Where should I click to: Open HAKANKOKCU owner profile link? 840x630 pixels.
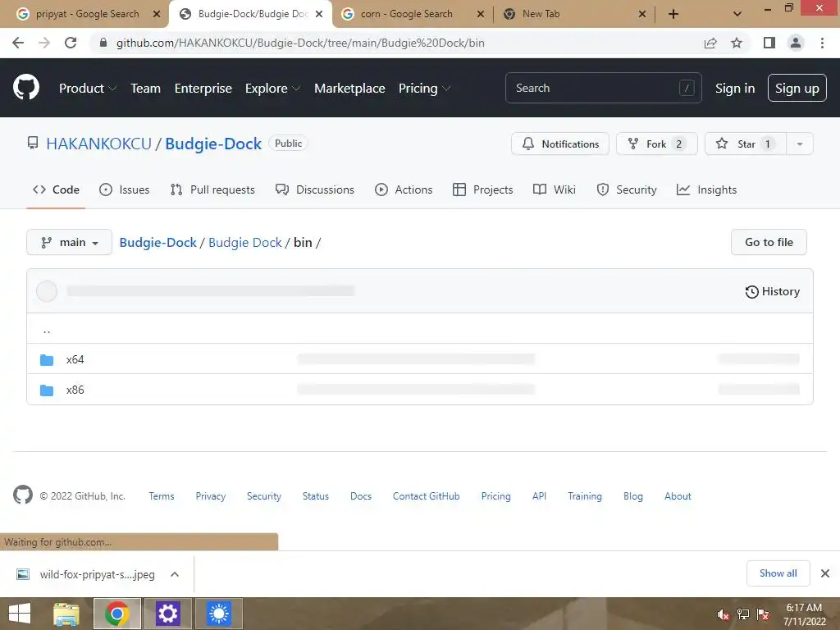98,144
